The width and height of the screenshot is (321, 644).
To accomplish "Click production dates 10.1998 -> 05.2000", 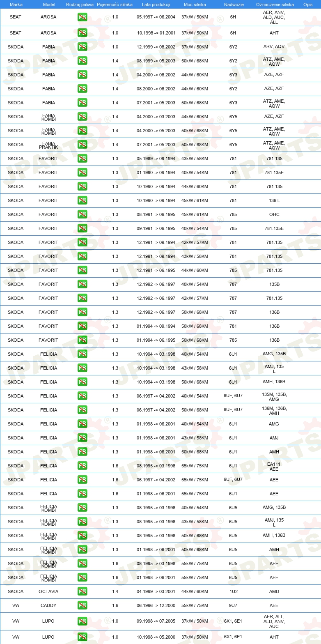I will pos(156,637).
